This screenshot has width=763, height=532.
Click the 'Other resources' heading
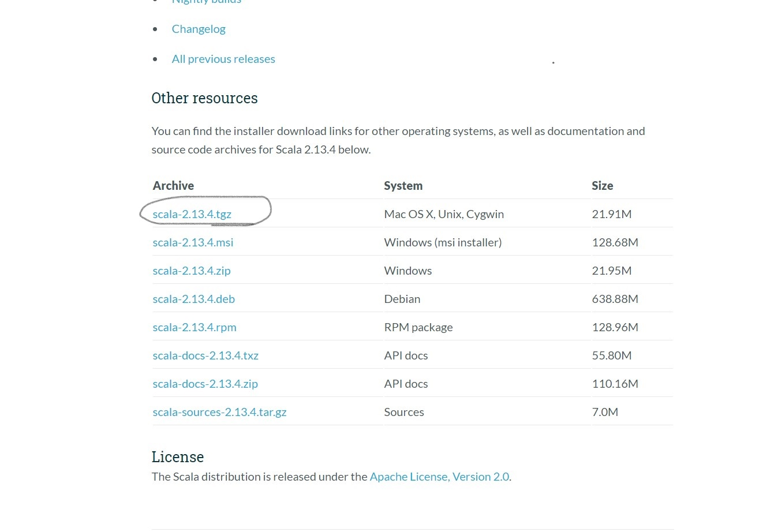click(204, 98)
